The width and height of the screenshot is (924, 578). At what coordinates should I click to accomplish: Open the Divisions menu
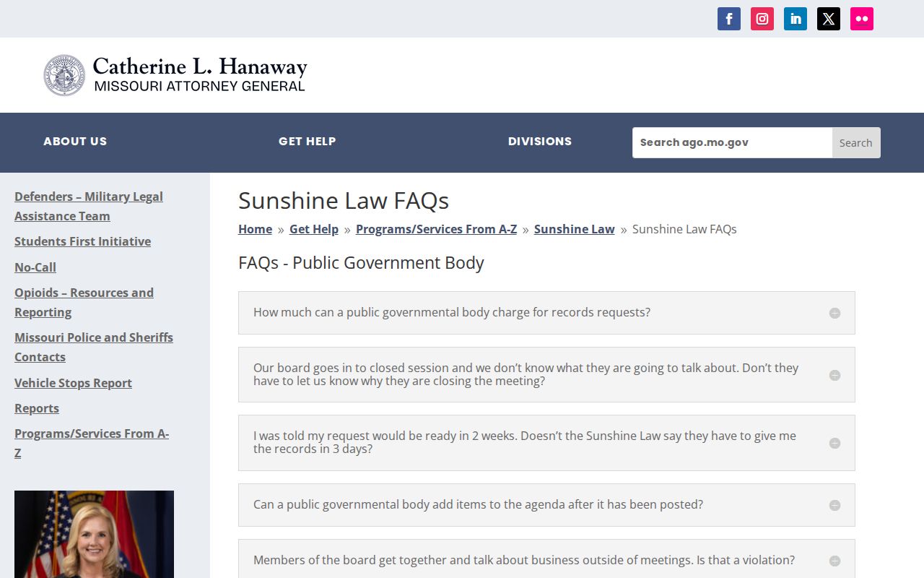click(540, 142)
